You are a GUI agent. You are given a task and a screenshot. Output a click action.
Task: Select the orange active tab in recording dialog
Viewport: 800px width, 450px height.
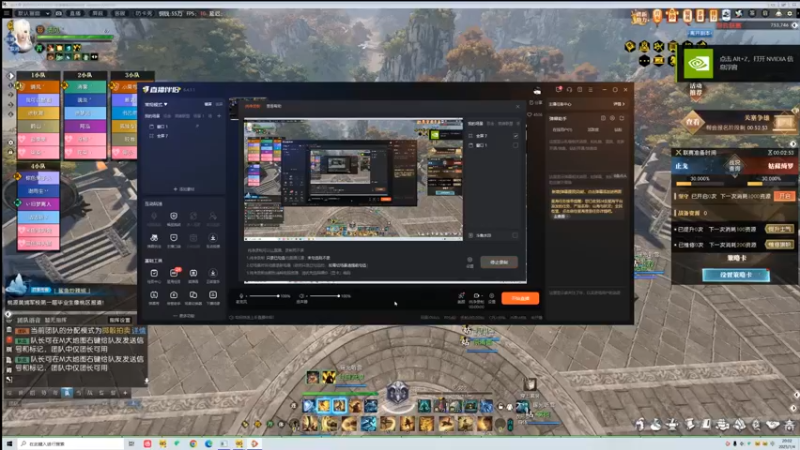click(253, 106)
